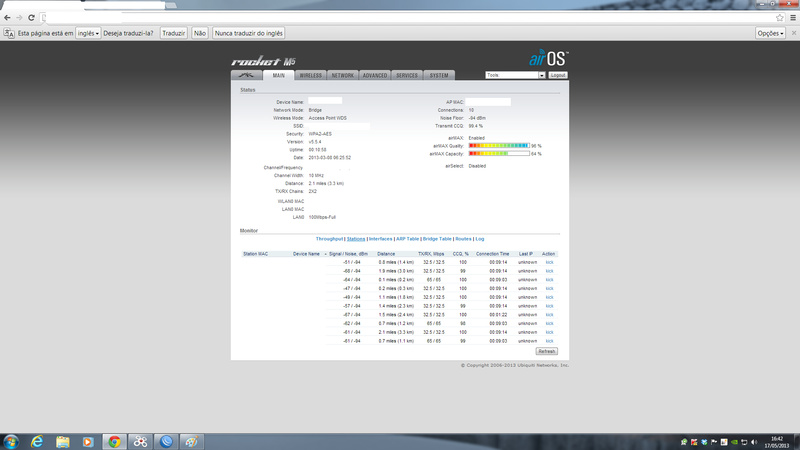The width and height of the screenshot is (800, 450).
Task: Close the translate bar
Action: click(x=794, y=33)
